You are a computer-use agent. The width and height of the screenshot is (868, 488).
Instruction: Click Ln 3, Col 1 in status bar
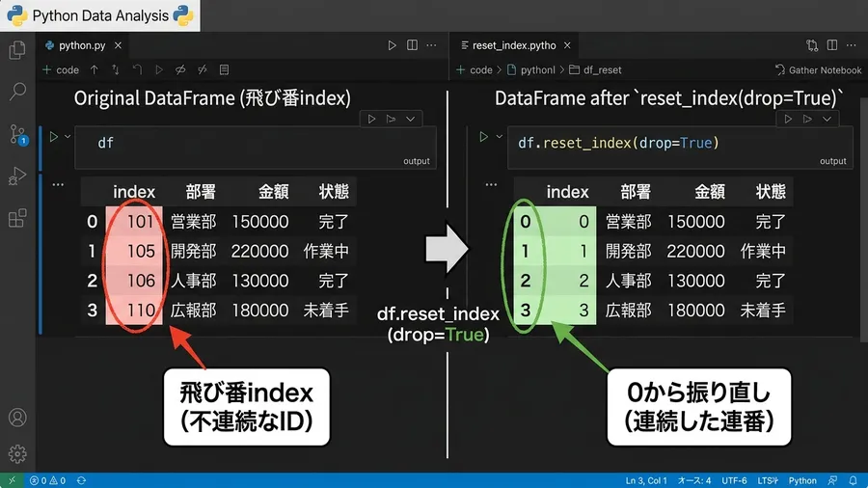[x=646, y=480]
